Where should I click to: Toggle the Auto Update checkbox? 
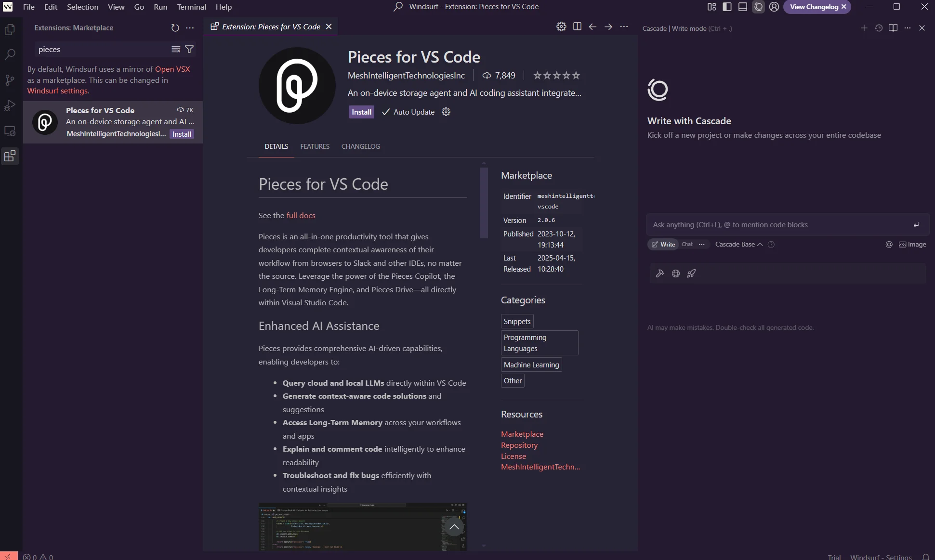coord(385,112)
